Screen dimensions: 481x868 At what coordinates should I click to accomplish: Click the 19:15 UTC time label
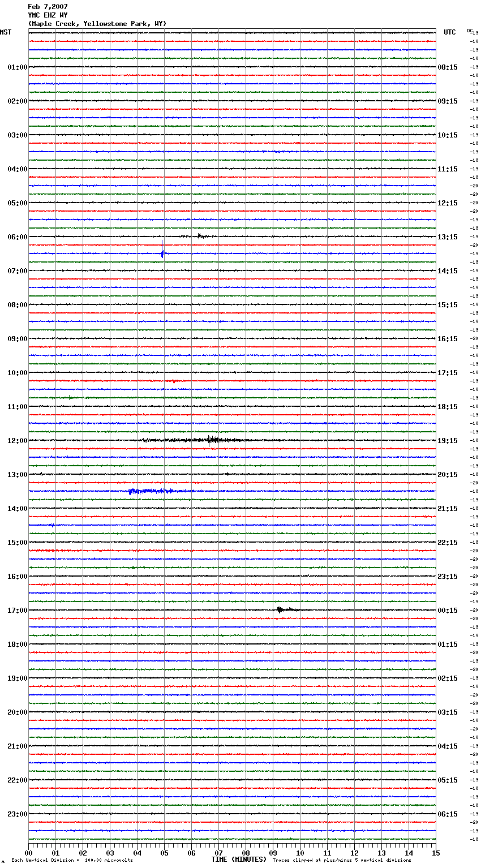(x=448, y=441)
